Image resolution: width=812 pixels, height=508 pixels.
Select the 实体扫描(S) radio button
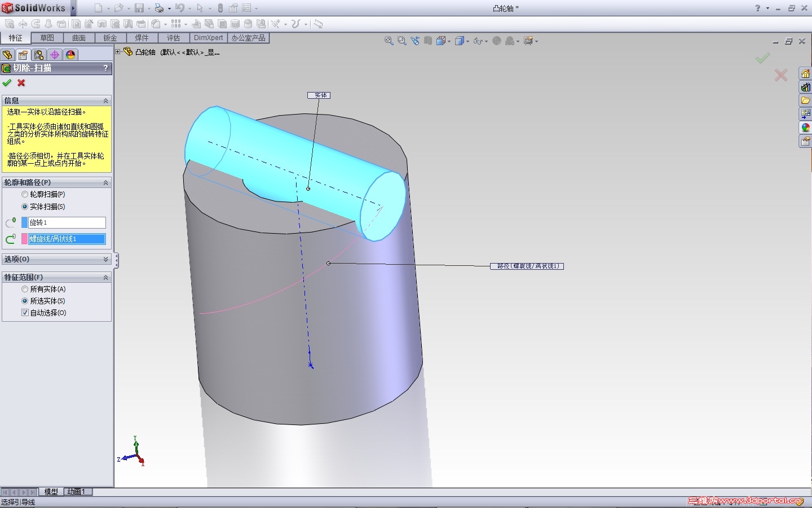tap(25, 207)
